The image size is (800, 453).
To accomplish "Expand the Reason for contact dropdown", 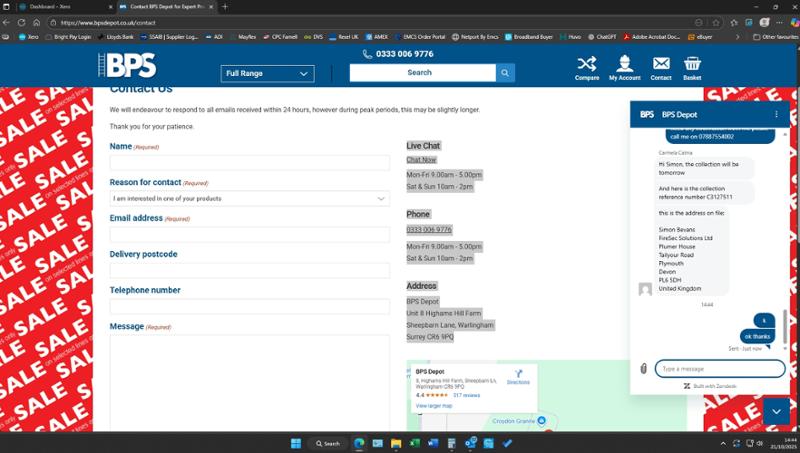I will pos(249,198).
